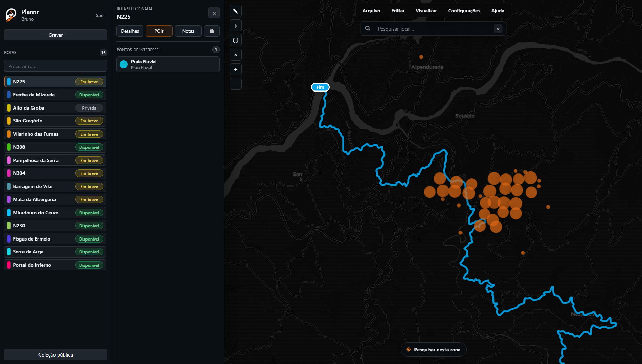Open the Editar menu
This screenshot has height=364, width=642.
coord(398,11)
